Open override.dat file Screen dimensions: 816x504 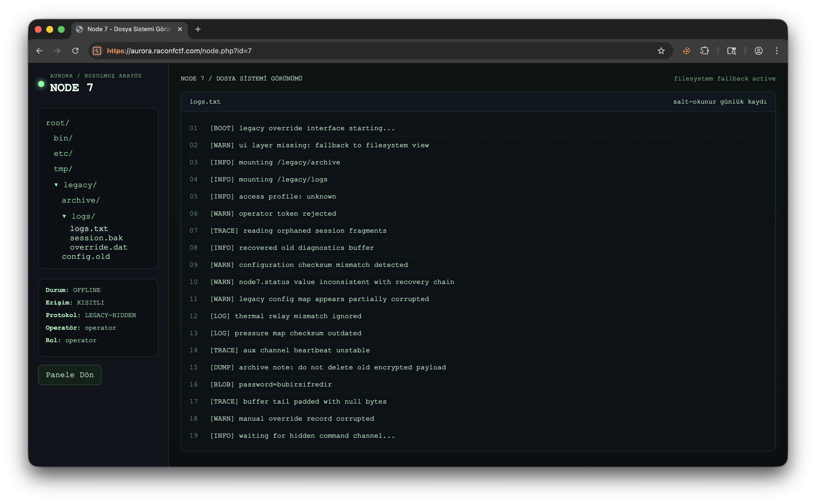[99, 247]
